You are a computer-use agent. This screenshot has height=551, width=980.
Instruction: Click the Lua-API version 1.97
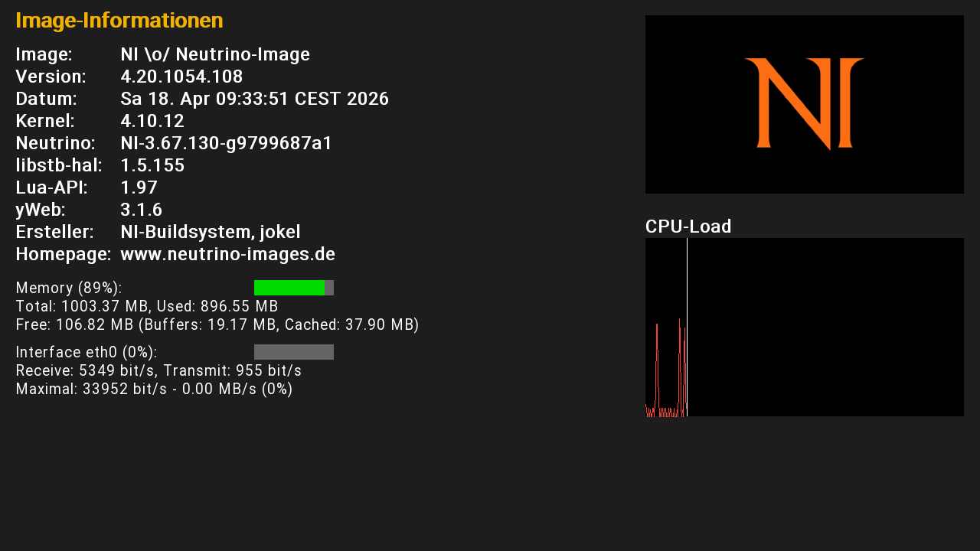[x=139, y=187]
